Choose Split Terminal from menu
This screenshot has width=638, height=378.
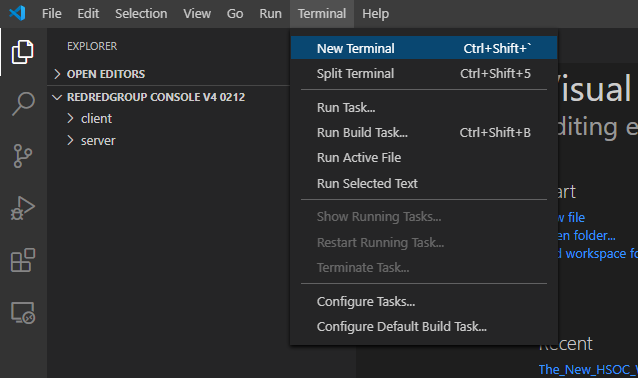coord(424,74)
